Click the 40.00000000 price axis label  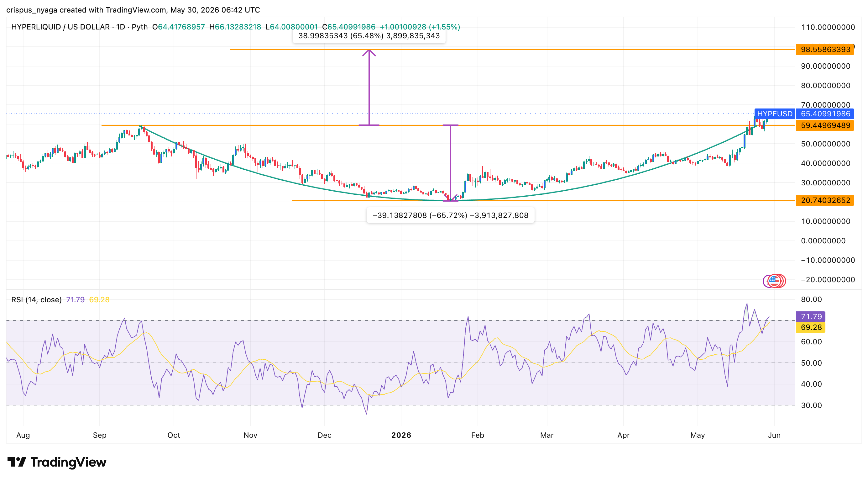[826, 163]
